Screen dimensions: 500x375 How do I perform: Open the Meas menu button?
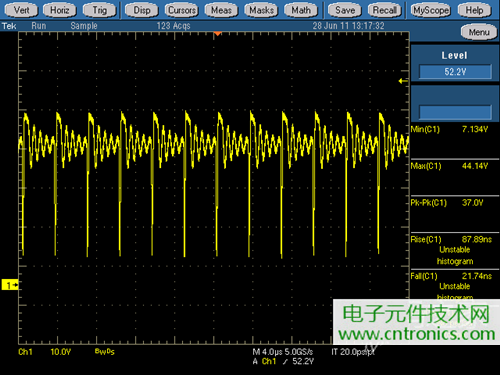click(221, 10)
